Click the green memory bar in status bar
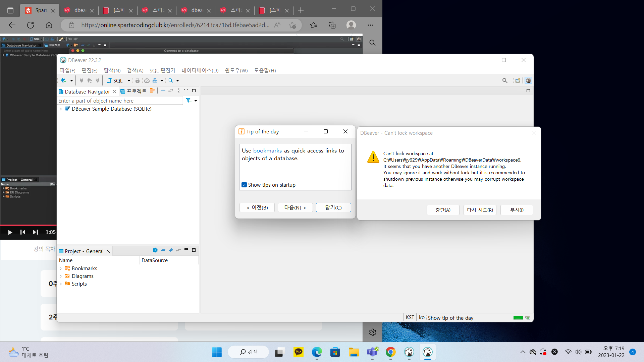 (518, 318)
